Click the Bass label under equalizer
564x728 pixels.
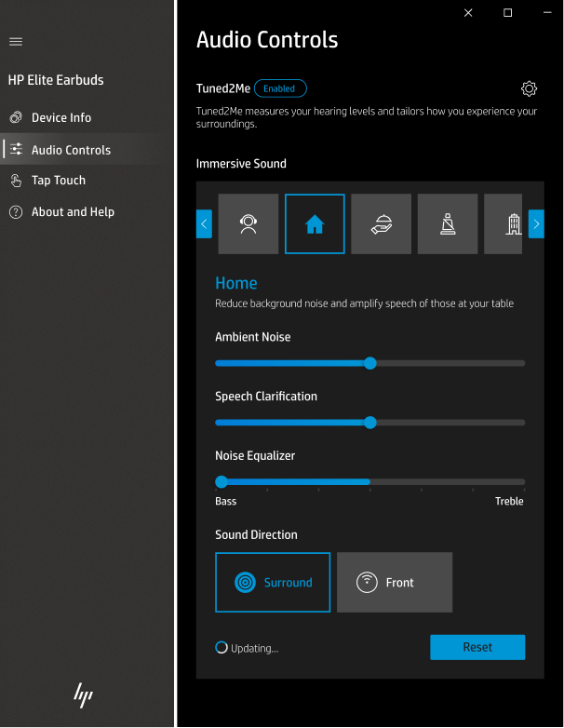(x=226, y=501)
